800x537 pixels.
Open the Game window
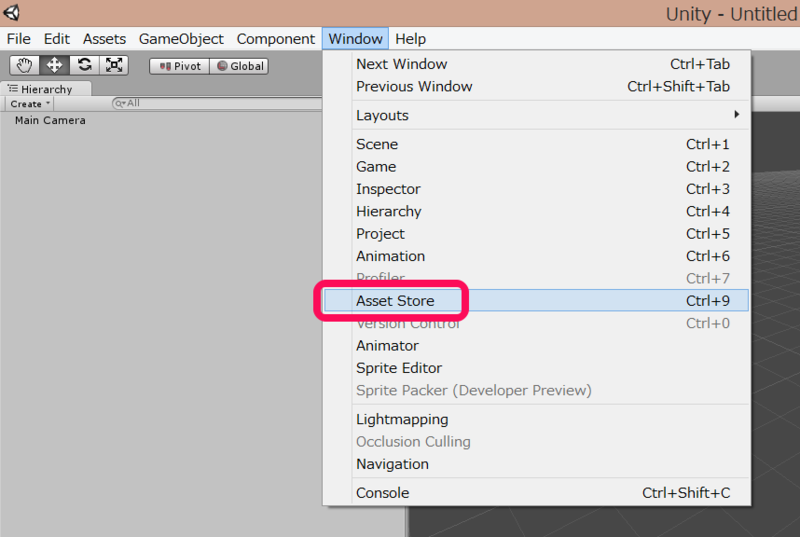pos(537,167)
